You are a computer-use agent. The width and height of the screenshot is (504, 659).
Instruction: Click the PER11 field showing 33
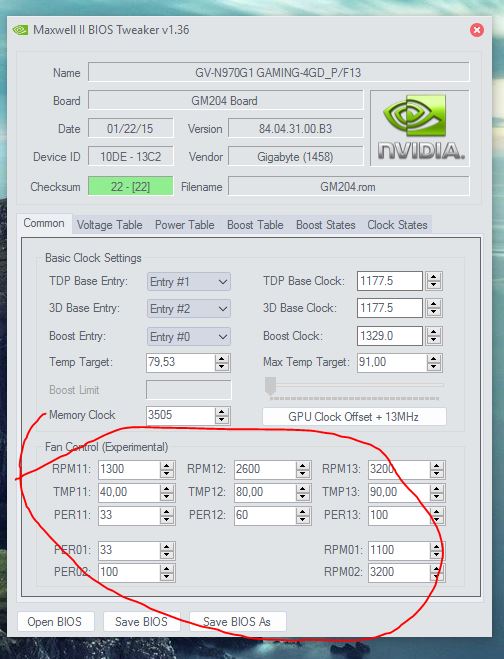[x=129, y=515]
